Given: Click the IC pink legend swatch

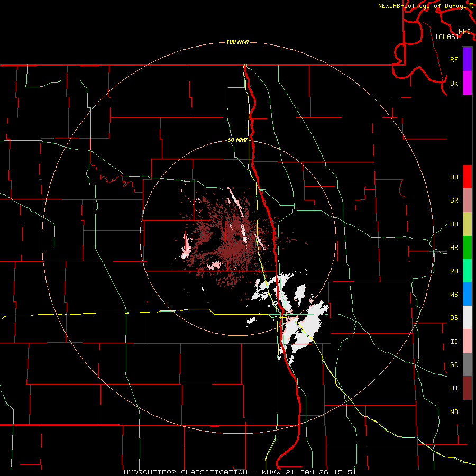Looking at the screenshot, I should 467,341.
